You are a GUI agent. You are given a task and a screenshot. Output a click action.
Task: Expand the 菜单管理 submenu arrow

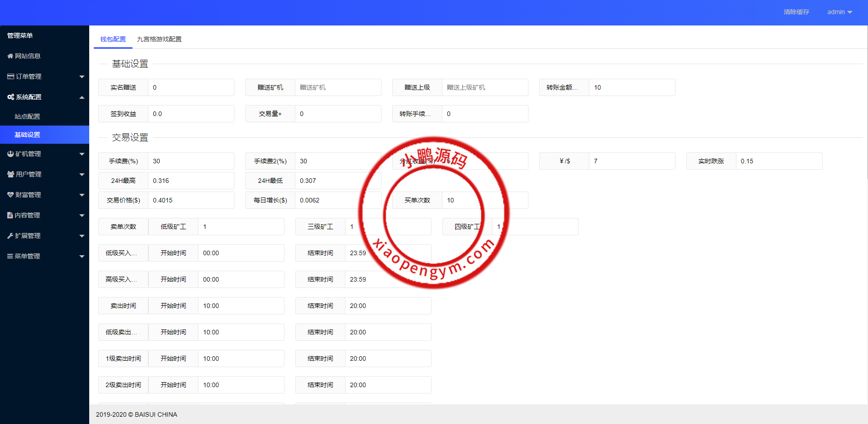coord(82,256)
